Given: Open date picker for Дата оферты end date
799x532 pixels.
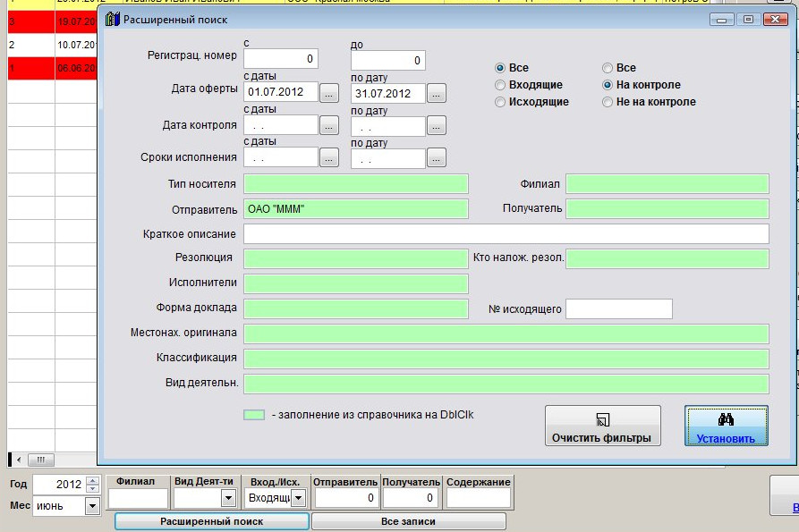Looking at the screenshot, I should click(x=437, y=94).
